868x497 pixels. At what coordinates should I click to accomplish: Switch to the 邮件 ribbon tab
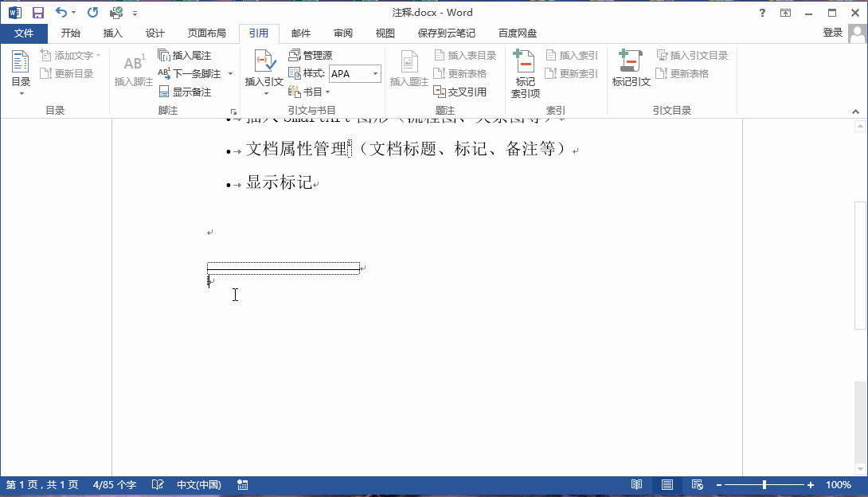(x=300, y=33)
